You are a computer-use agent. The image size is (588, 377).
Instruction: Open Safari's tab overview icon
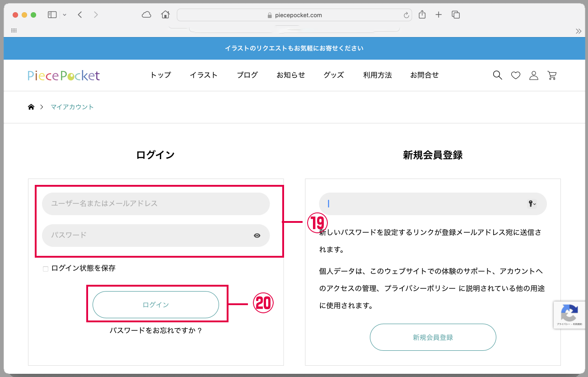456,15
